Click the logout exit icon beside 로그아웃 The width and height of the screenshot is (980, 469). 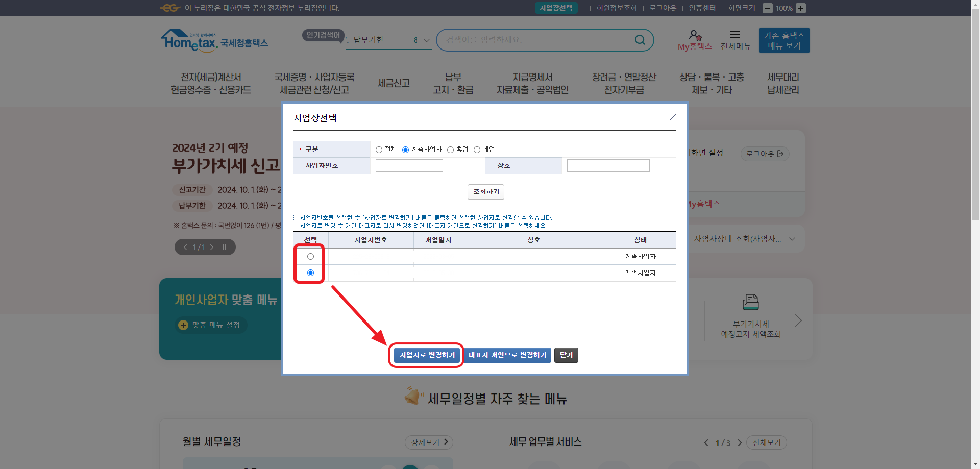(781, 154)
